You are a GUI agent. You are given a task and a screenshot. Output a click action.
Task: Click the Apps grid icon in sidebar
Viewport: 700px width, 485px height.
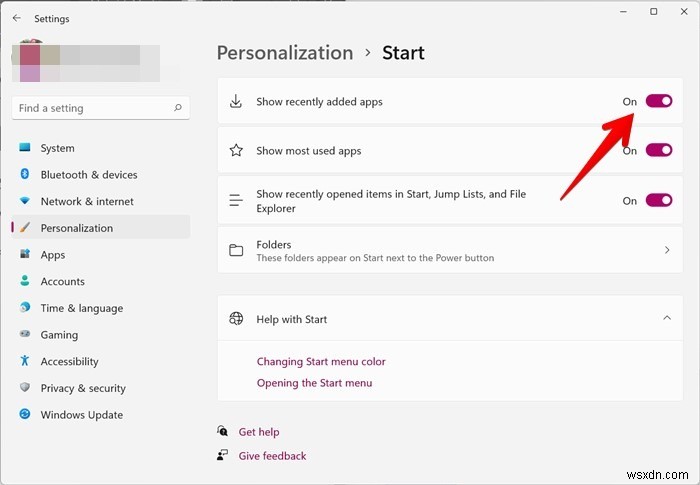(25, 255)
